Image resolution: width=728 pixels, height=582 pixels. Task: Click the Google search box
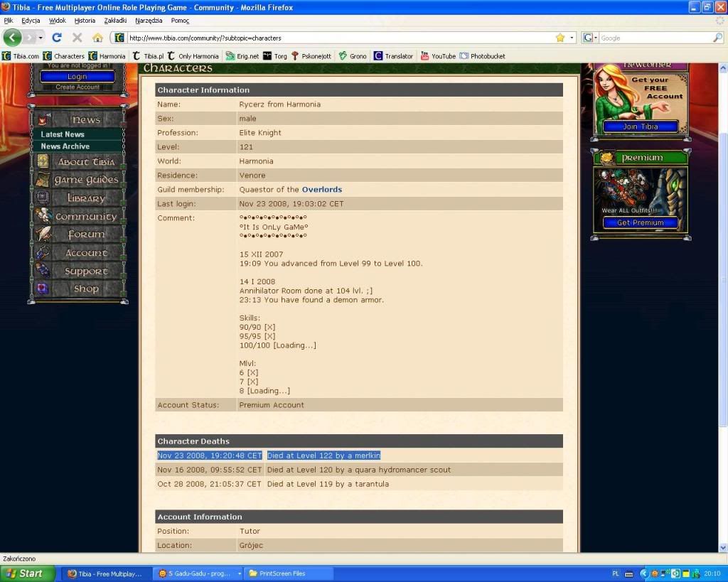coord(655,38)
